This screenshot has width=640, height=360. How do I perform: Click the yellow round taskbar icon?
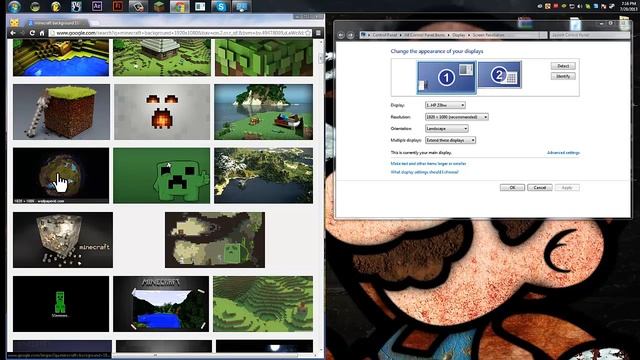click(56, 6)
